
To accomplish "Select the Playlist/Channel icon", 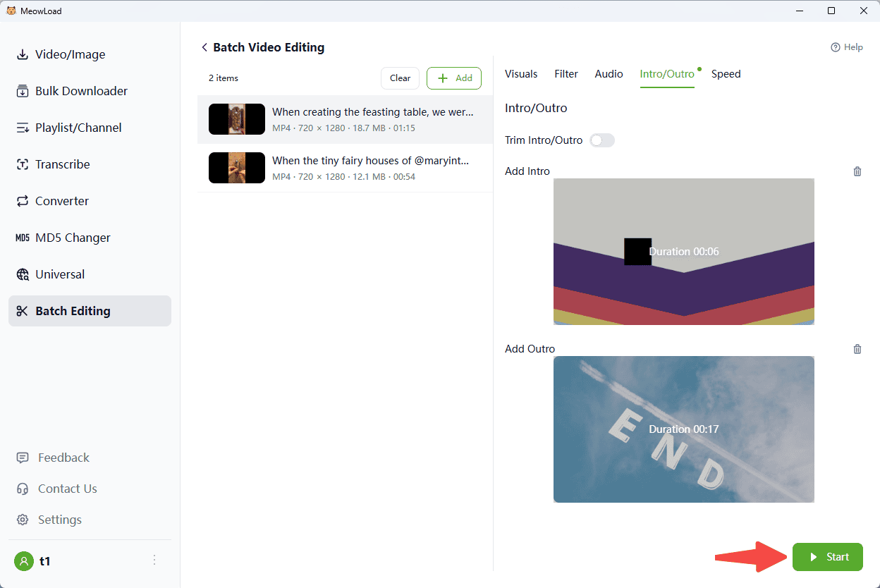I will (x=23, y=128).
